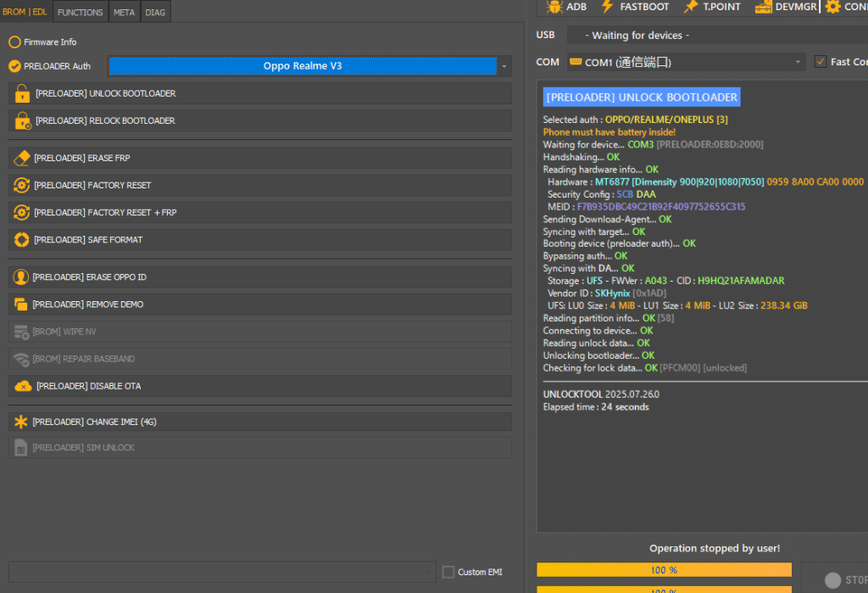Click the Wipe NV icon
This screenshot has height=593, width=868.
(21, 332)
